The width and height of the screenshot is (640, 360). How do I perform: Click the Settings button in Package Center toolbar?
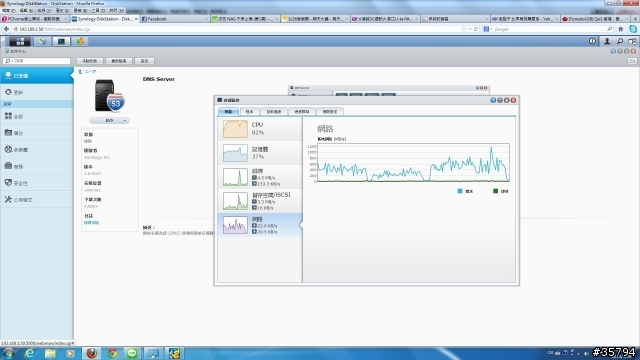tap(144, 61)
